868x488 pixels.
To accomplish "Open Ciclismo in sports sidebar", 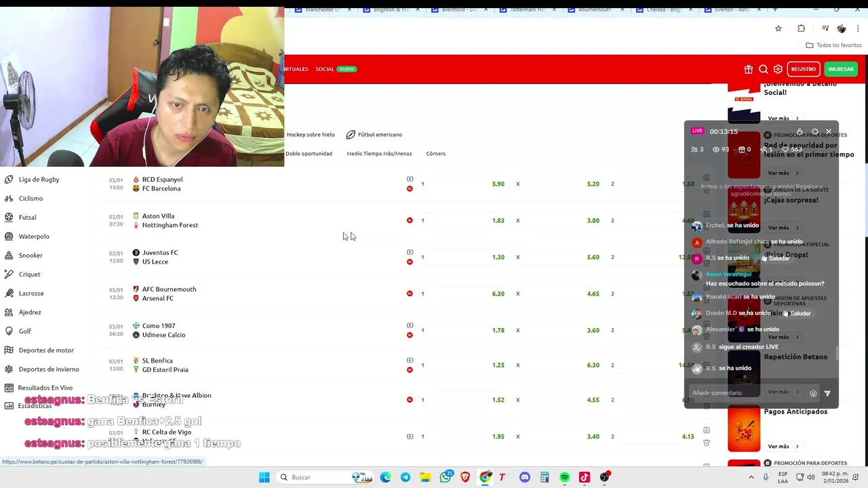I will [x=31, y=199].
